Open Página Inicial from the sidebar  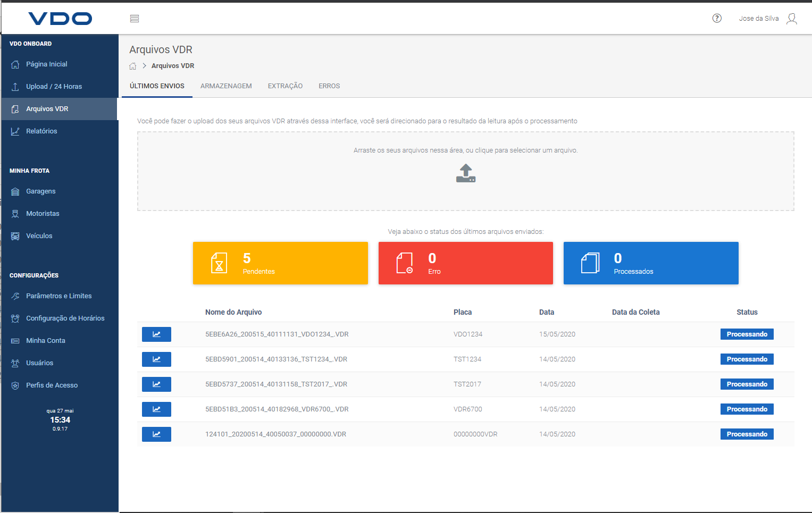(x=48, y=64)
